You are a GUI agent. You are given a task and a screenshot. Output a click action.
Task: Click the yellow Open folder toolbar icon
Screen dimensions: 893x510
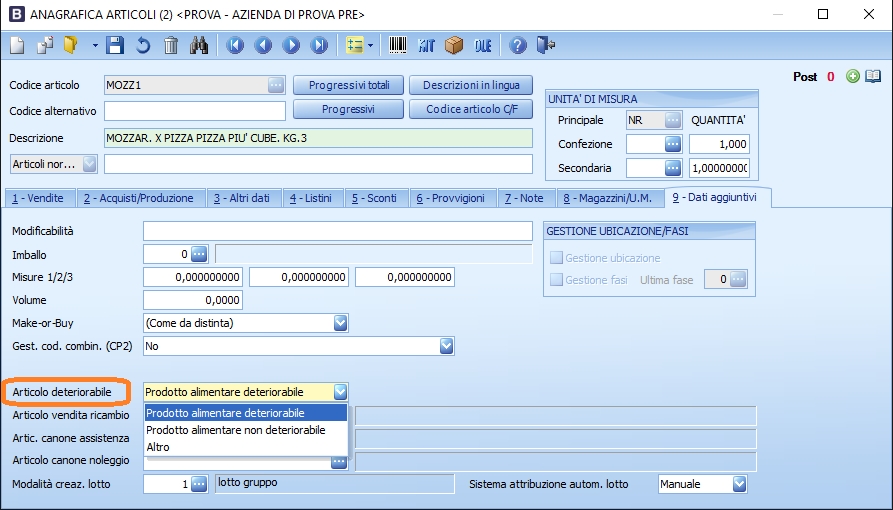tap(71, 45)
